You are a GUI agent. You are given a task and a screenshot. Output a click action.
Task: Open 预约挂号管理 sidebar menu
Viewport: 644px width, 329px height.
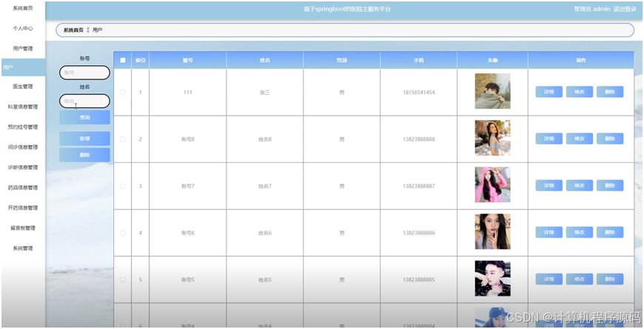tap(23, 127)
